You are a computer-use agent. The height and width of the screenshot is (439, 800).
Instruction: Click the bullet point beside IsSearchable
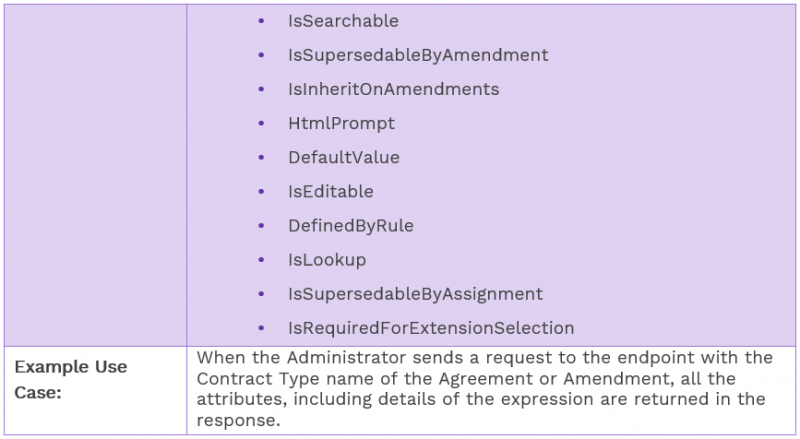[x=262, y=21]
